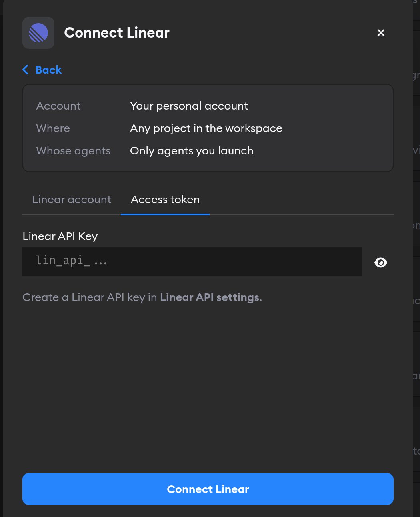Switch to the Linear account tab
This screenshot has width=420, height=517.
[72, 200]
